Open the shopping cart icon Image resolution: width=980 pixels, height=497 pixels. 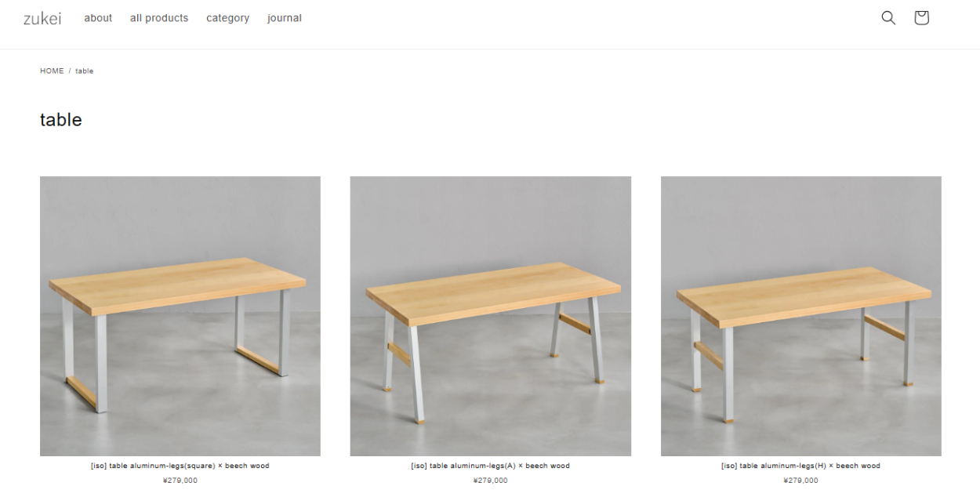[921, 17]
